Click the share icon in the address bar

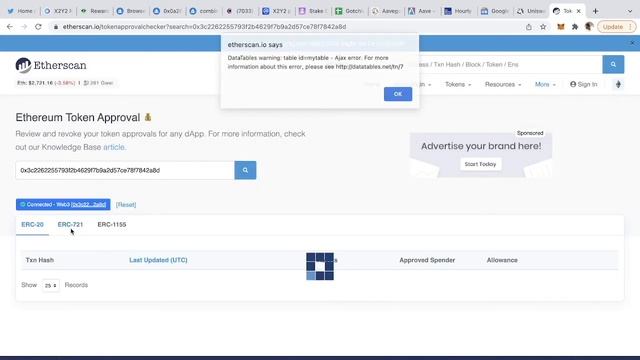(x=529, y=27)
